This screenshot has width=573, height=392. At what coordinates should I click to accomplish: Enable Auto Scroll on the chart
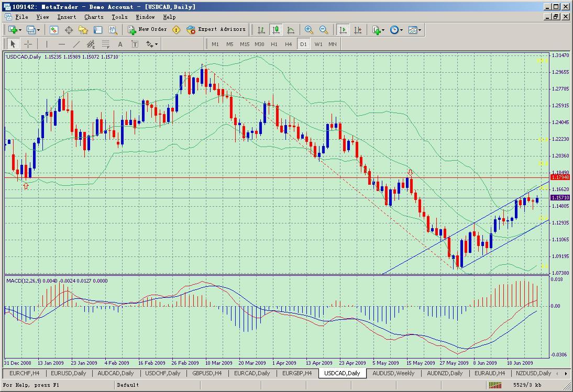point(343,30)
